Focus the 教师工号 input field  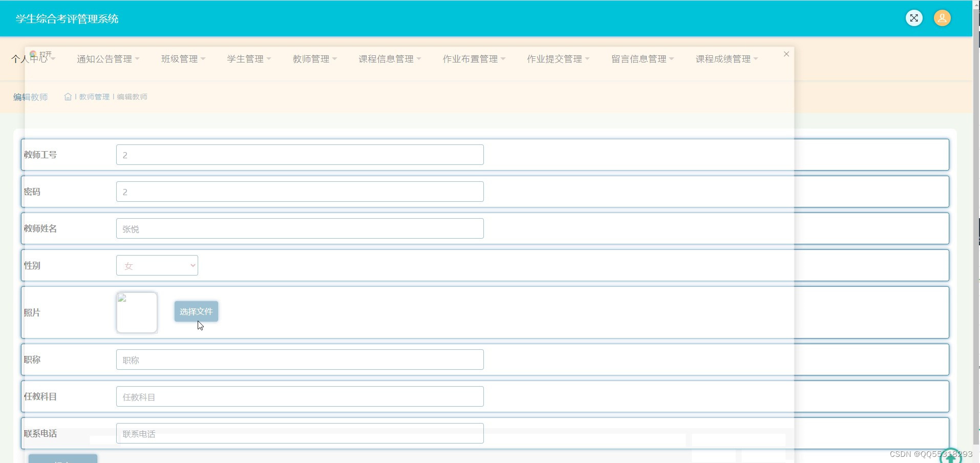300,155
